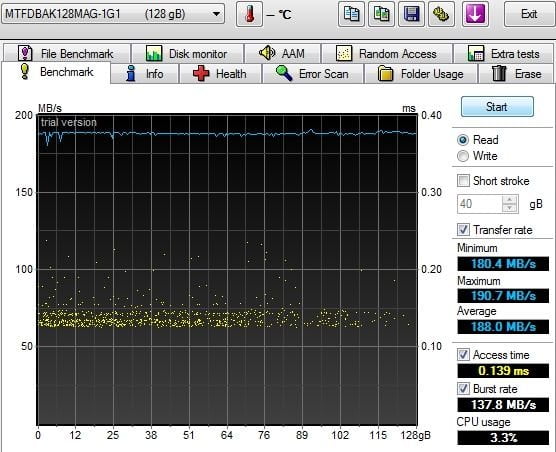Image resolution: width=556 pixels, height=452 pixels.
Task: Click the Exit button
Action: (528, 14)
